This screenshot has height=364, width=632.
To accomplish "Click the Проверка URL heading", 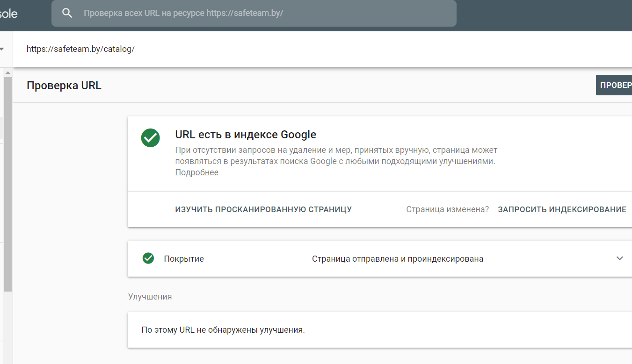I will click(64, 86).
